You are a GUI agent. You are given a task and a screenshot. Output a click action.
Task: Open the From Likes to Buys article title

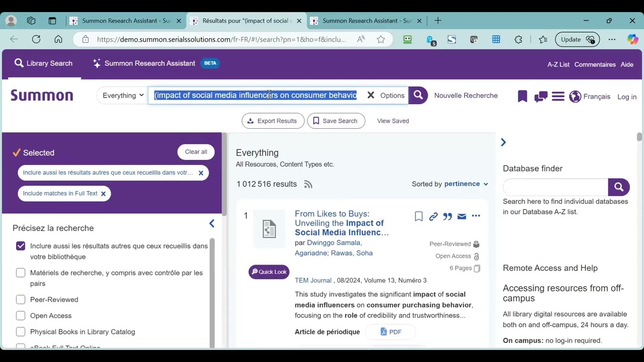pos(342,223)
